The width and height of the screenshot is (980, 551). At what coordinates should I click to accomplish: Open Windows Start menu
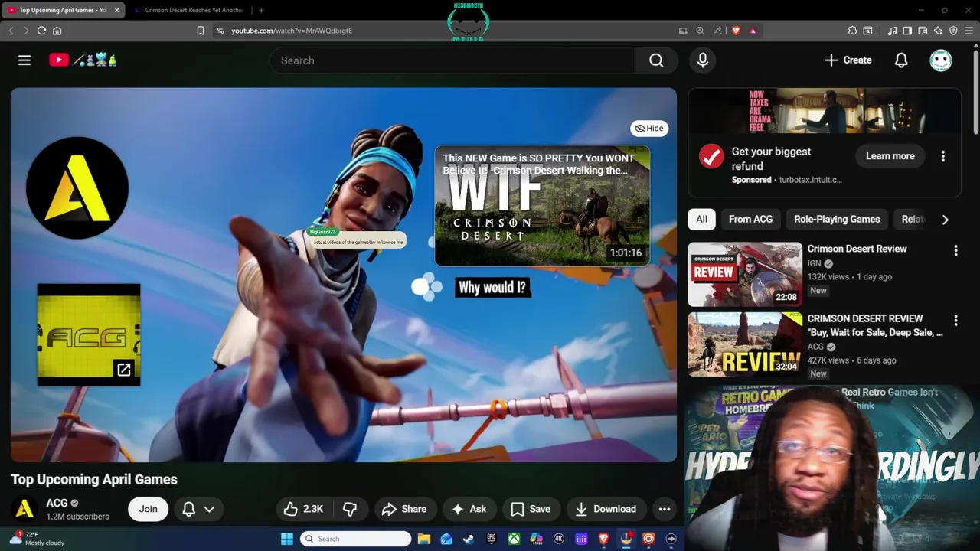coord(287,540)
